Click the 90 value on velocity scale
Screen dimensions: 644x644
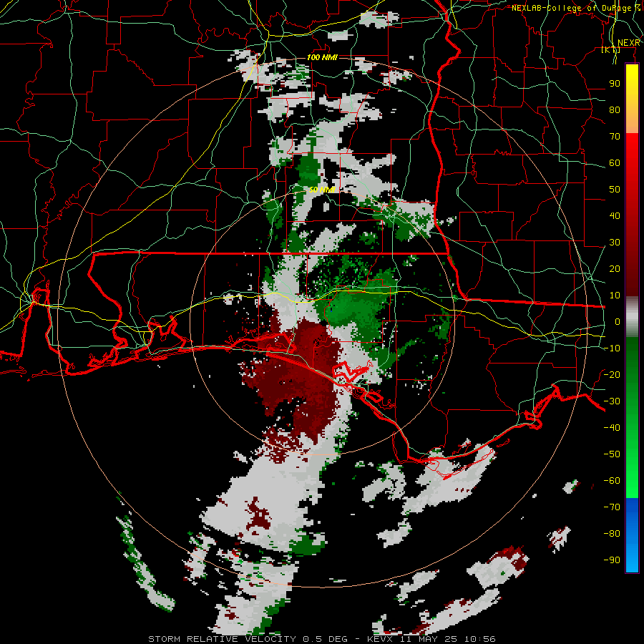(615, 84)
